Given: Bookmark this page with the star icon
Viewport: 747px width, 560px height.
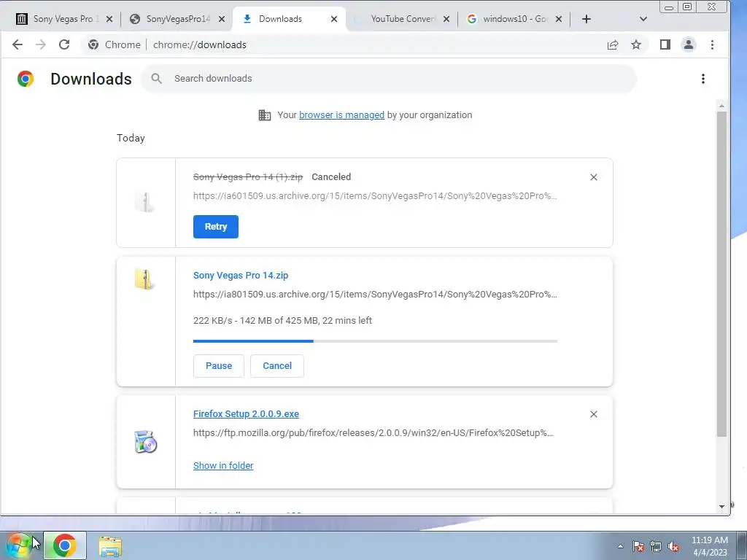Looking at the screenshot, I should 636,44.
